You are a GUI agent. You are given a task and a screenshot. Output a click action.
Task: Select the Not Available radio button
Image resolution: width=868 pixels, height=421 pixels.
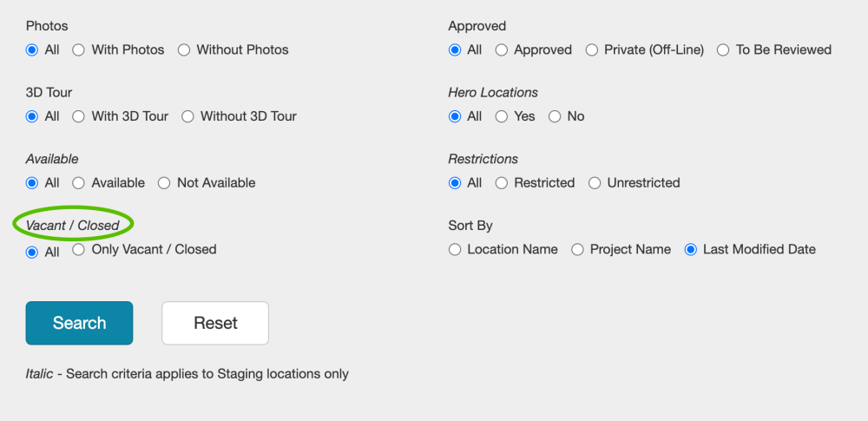164,183
